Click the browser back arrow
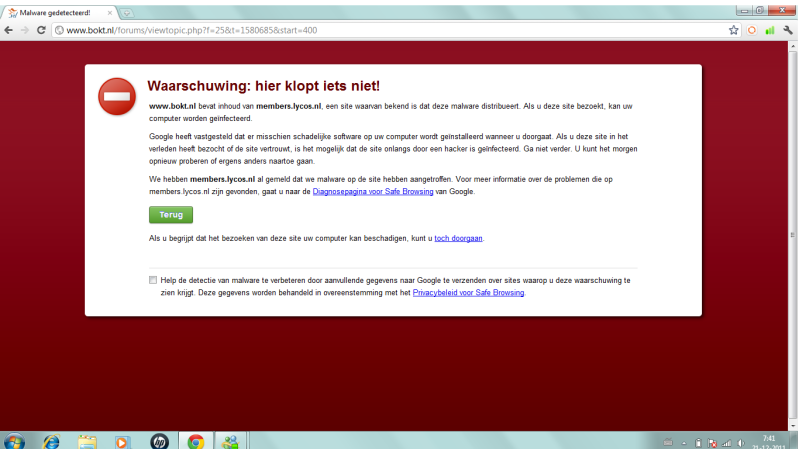 tap(9, 30)
